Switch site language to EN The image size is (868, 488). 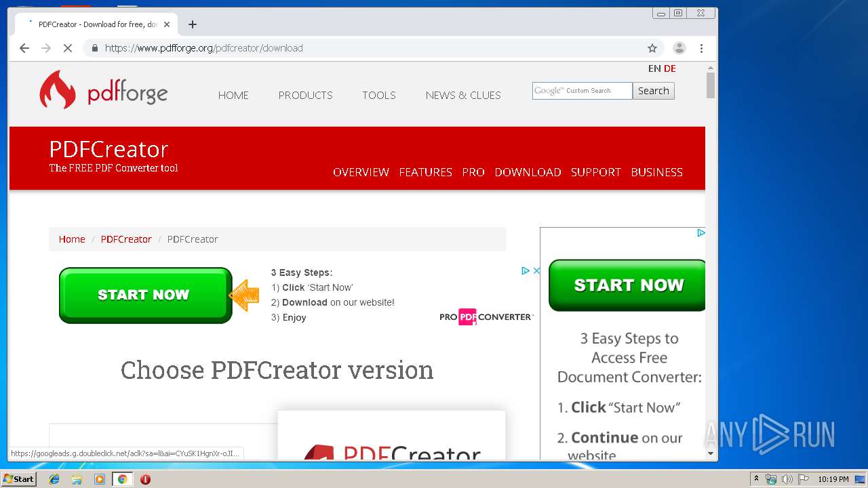(654, 68)
